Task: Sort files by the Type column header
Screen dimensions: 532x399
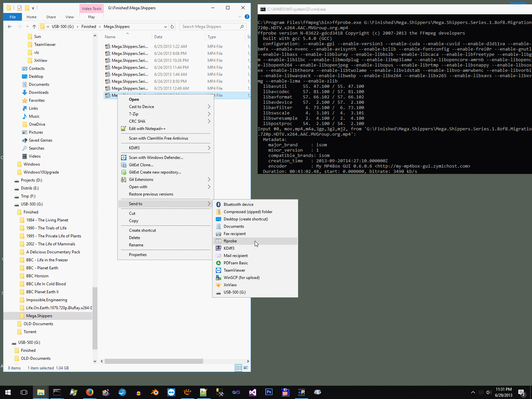Action: coord(225,37)
